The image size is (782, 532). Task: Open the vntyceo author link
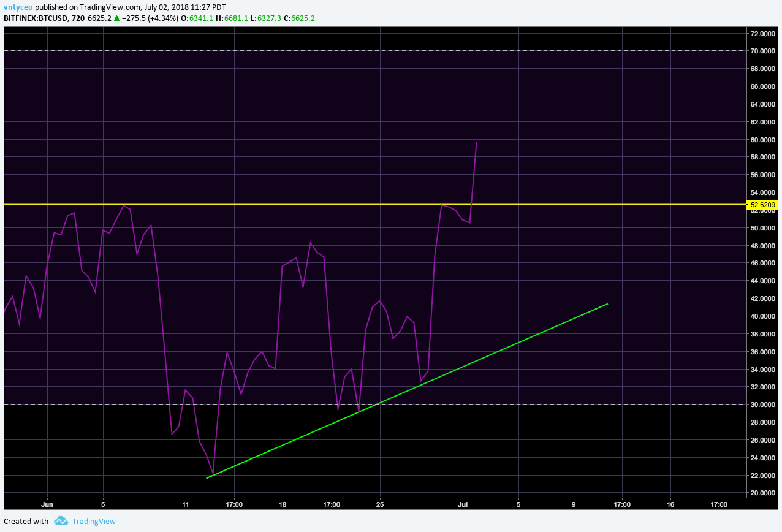(18, 7)
